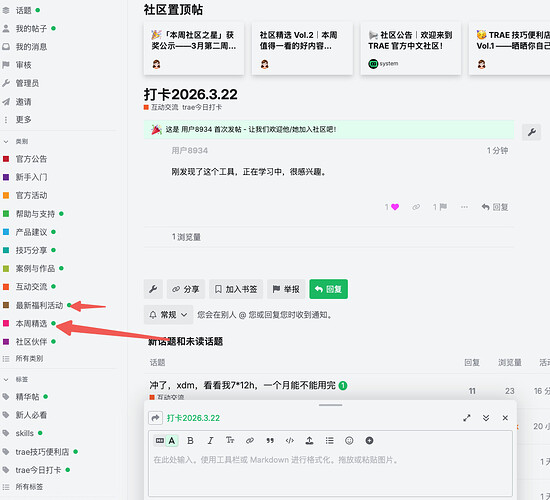The width and height of the screenshot is (550, 500).
Task: Open 所有类别 in the sidebar
Action: [29, 359]
